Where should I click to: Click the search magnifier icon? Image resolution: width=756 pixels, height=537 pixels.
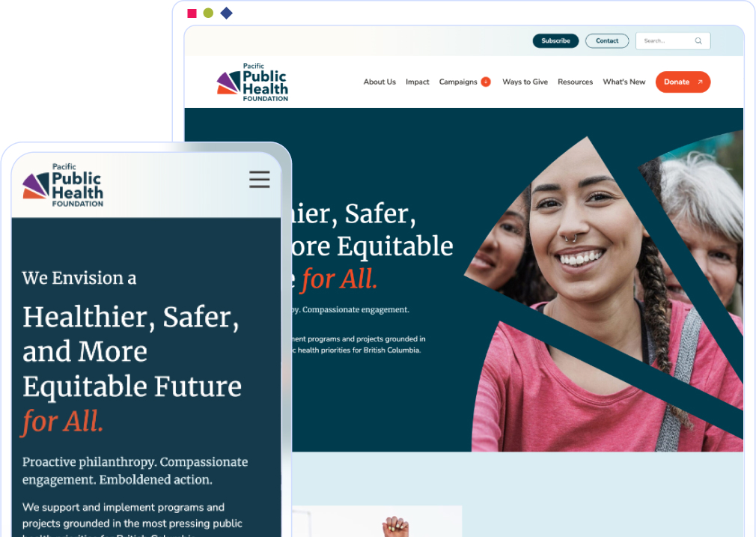coord(698,41)
